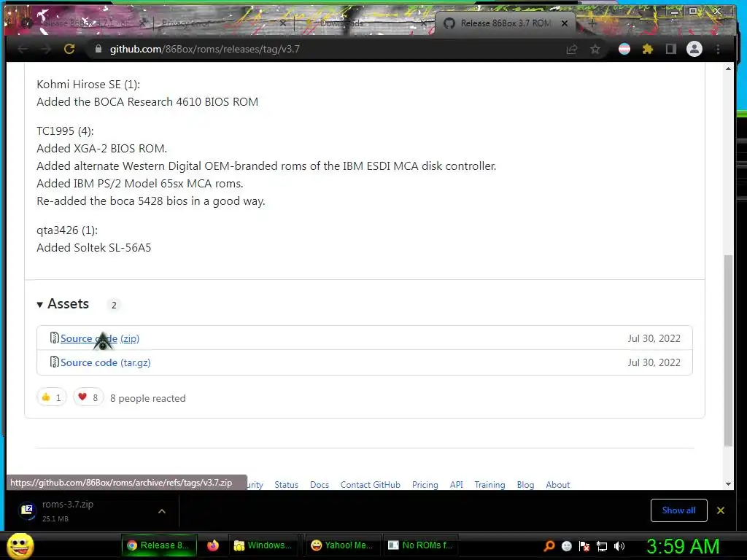Click the browser forward arrow
The width and height of the screenshot is (747, 560).
pyautogui.click(x=46, y=49)
